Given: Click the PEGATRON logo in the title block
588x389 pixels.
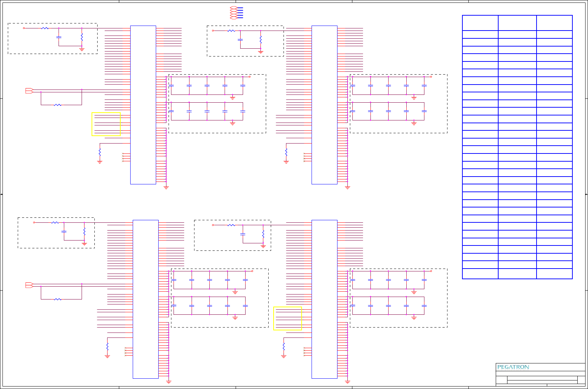Looking at the screenshot, I should pyautogui.click(x=513, y=367).
